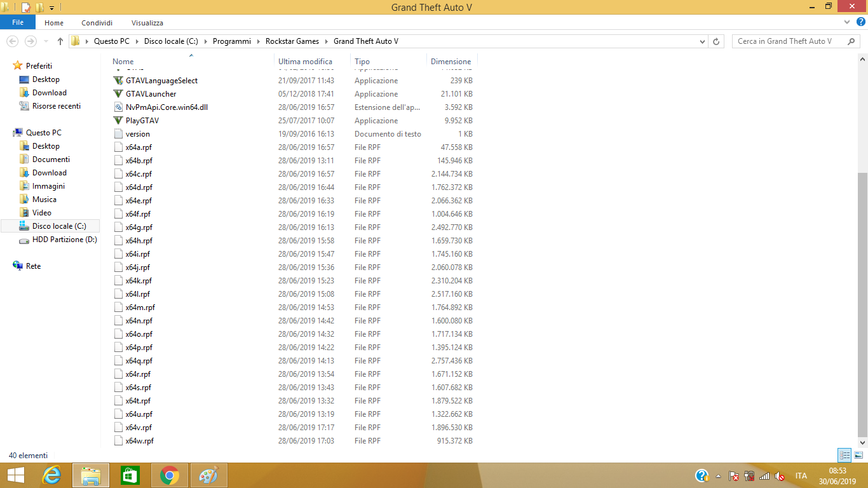Click the scrollbar down arrow

pyautogui.click(x=862, y=442)
